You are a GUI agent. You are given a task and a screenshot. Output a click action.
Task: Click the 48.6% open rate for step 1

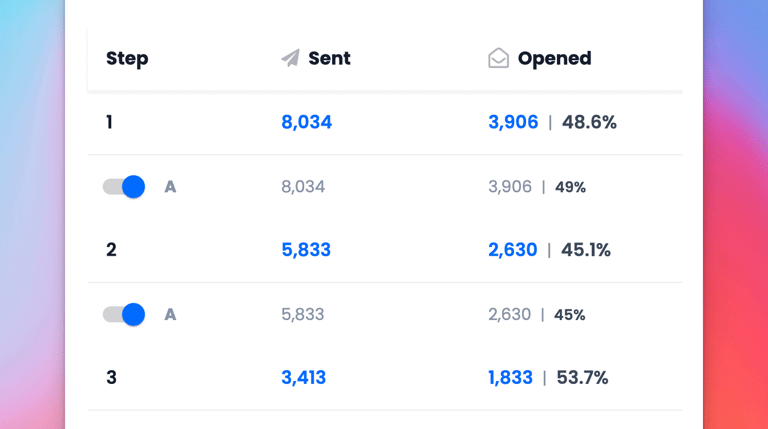click(589, 122)
